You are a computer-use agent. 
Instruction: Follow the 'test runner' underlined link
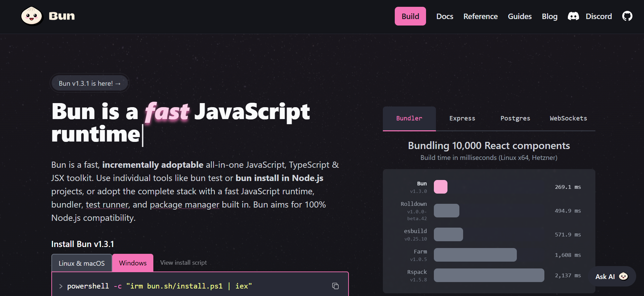(x=107, y=204)
